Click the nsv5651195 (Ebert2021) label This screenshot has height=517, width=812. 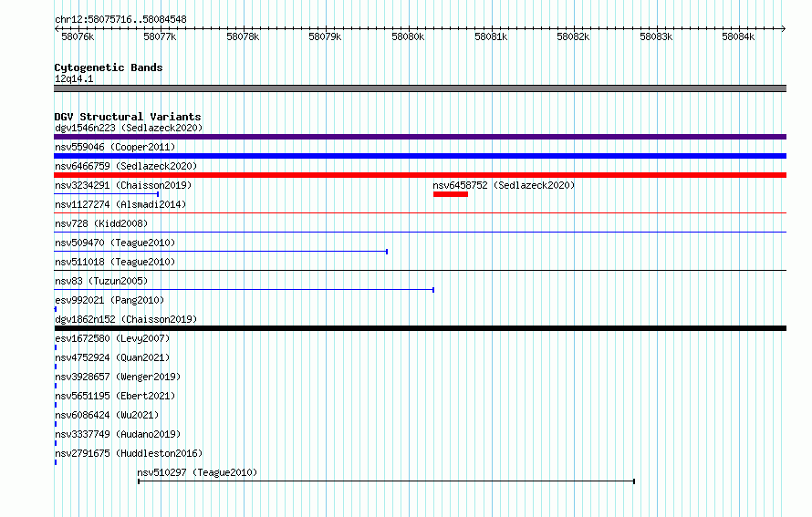click(115, 396)
